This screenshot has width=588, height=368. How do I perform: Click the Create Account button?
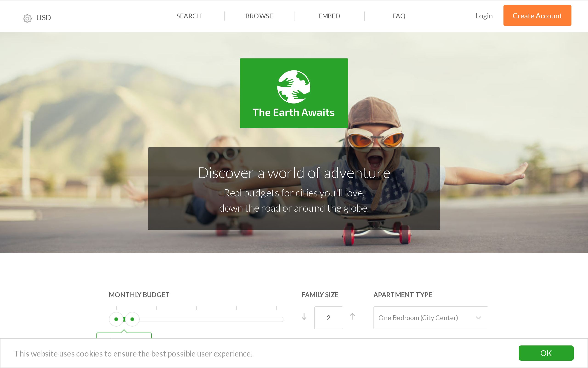click(537, 15)
